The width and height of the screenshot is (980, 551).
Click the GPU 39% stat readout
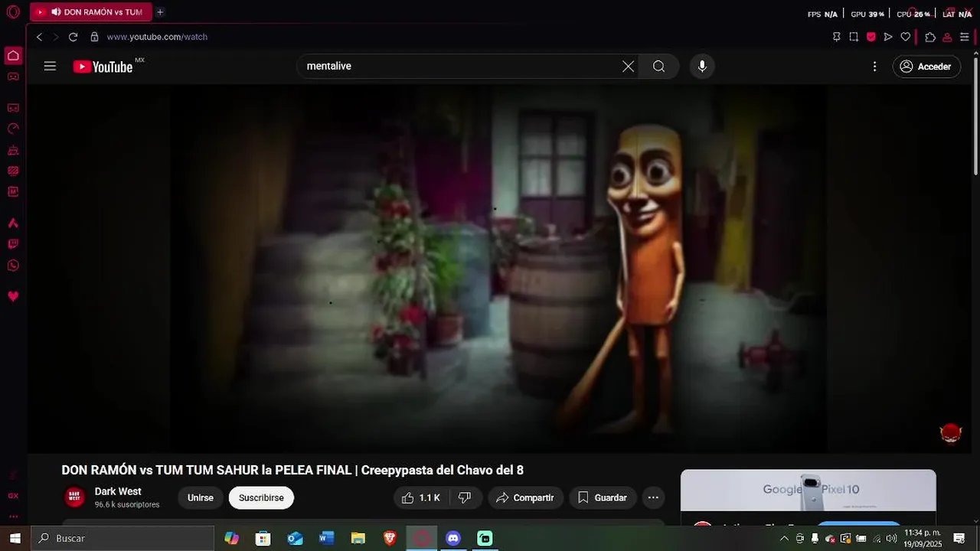[x=867, y=14]
